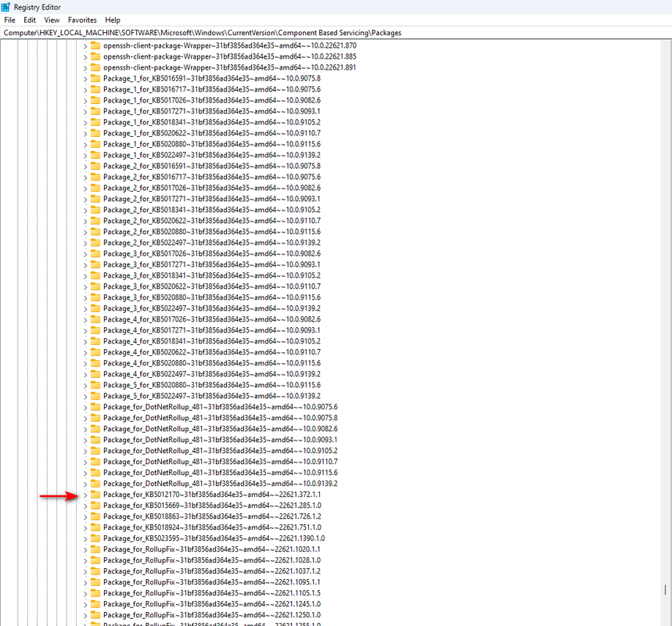Select Package_4_for_KB5022497 key name

point(212,374)
